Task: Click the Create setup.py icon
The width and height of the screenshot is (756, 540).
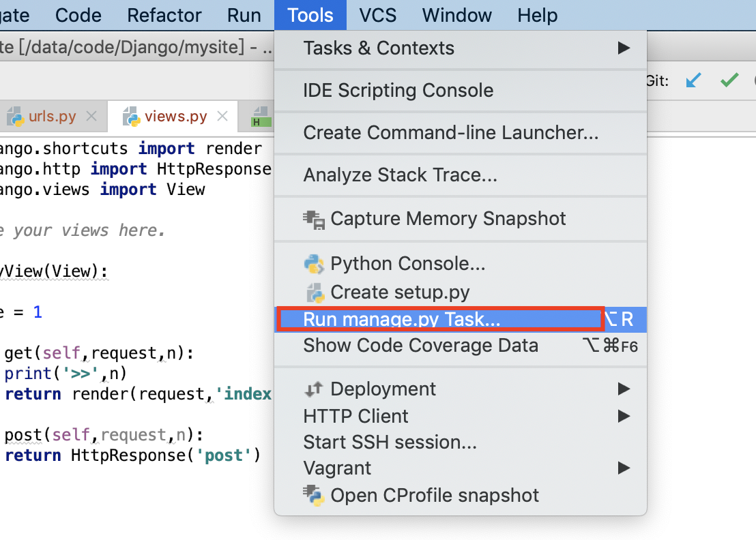Action: tap(314, 292)
